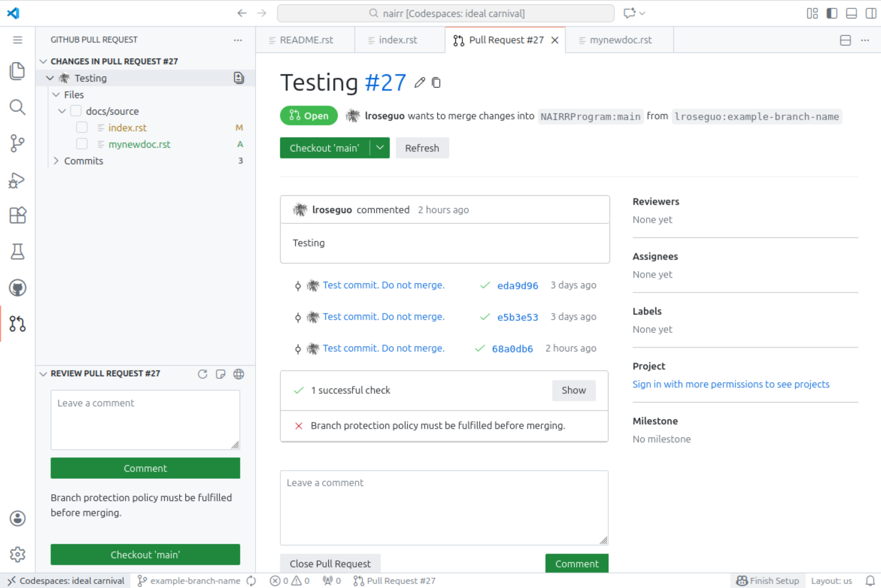This screenshot has height=588, width=881.
Task: Collapse Review Pull Request #27 section
Action: click(x=43, y=374)
